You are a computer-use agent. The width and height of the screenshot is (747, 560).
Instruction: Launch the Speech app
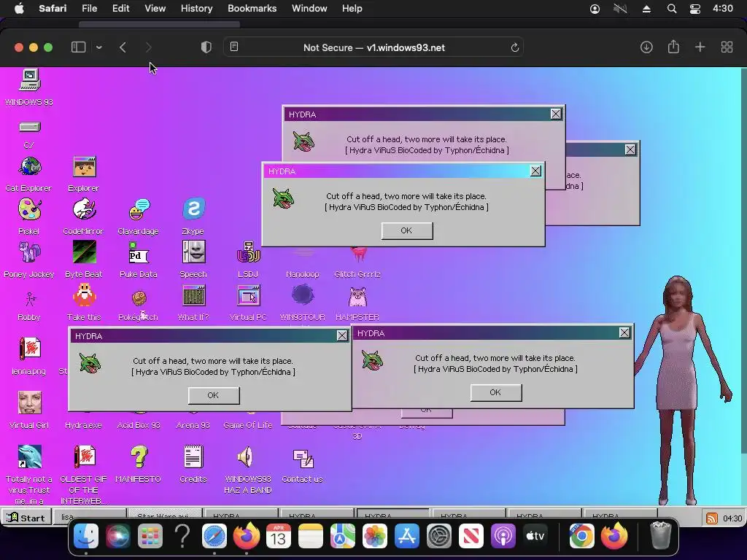(193, 252)
